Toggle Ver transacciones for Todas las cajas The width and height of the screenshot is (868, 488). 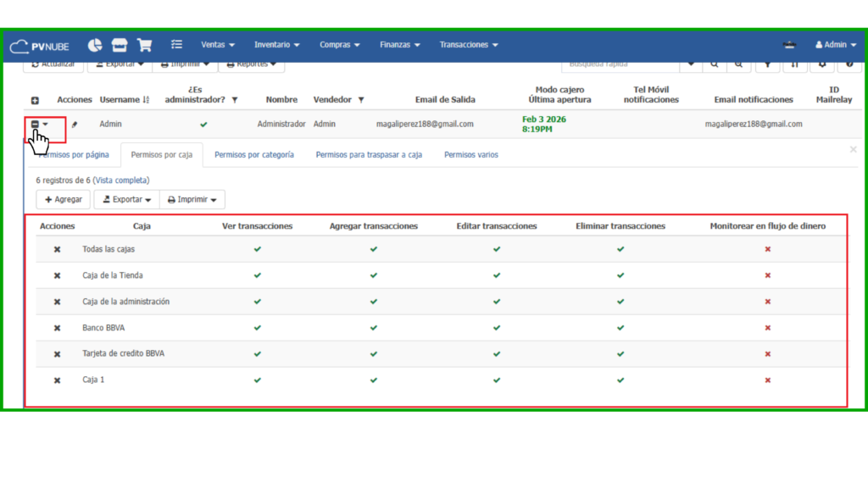click(258, 250)
